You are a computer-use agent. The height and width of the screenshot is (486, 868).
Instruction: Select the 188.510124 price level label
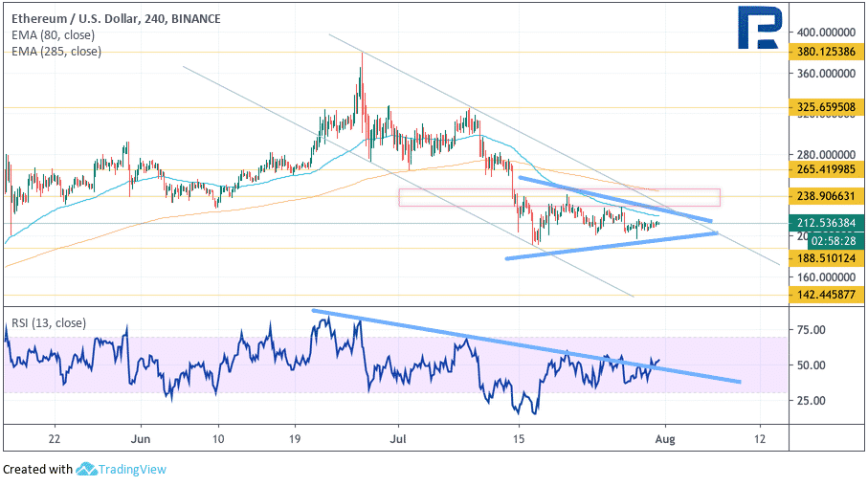pyautogui.click(x=825, y=258)
